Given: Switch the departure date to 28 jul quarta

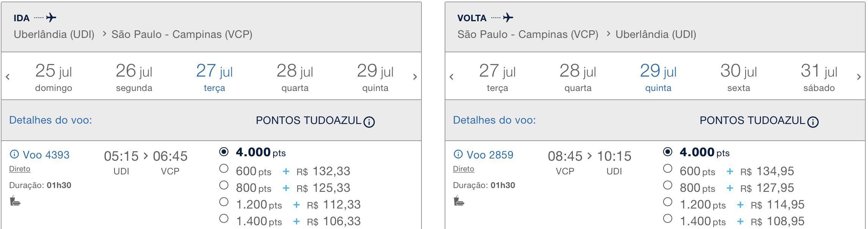Looking at the screenshot, I should [295, 77].
